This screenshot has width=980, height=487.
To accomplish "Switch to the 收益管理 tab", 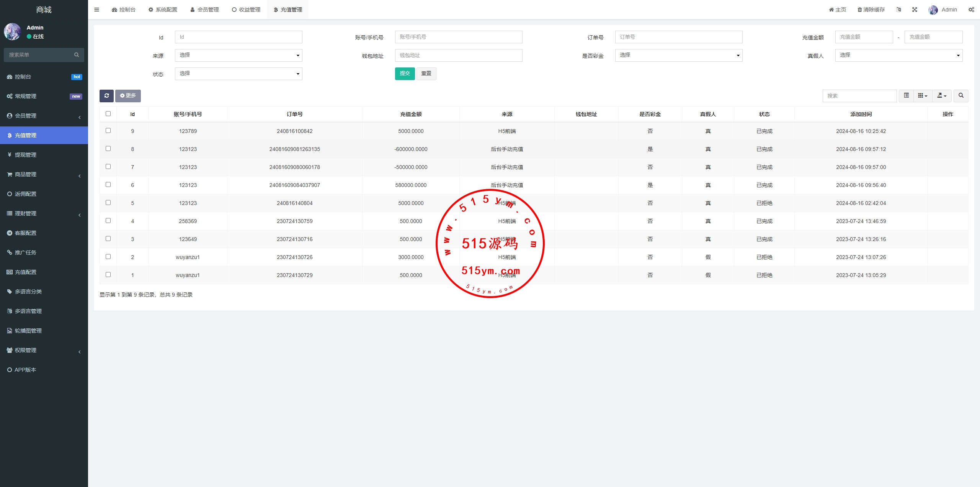I will tap(246, 10).
